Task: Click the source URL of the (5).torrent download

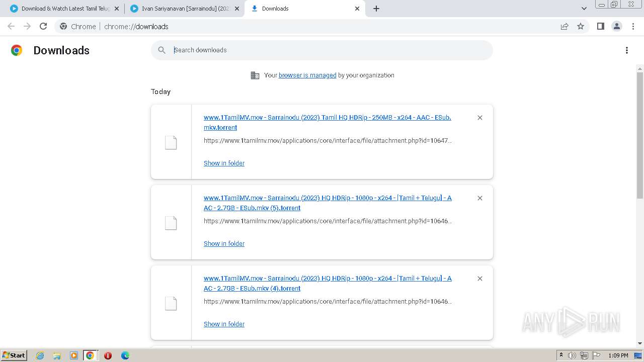Action: click(328, 221)
